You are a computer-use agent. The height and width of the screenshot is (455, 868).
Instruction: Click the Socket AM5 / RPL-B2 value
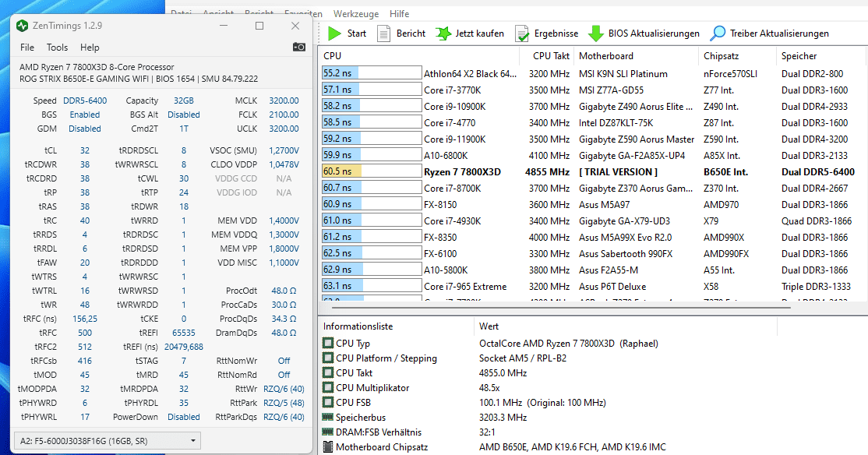click(523, 358)
